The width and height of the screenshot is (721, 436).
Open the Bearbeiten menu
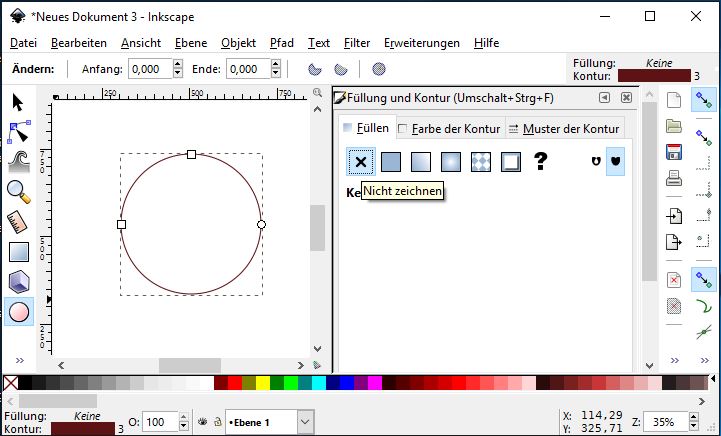79,43
